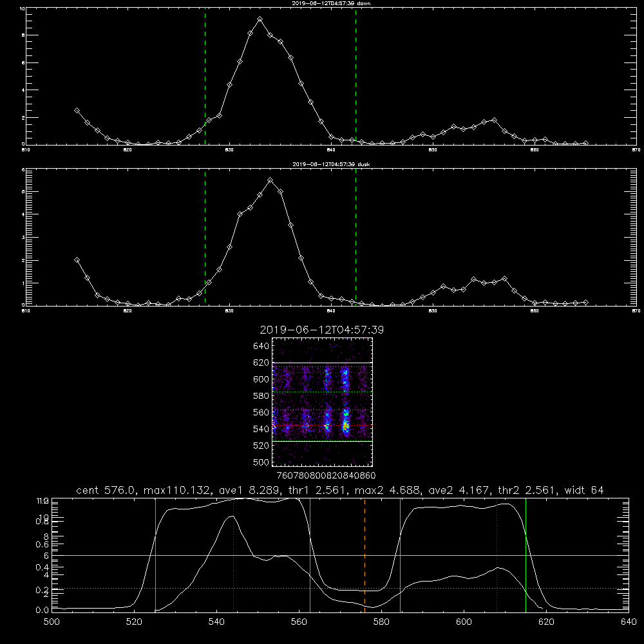This screenshot has height=644, width=644.
Task: Click the '580' x-axis label of bottom plot
Action: [381, 622]
